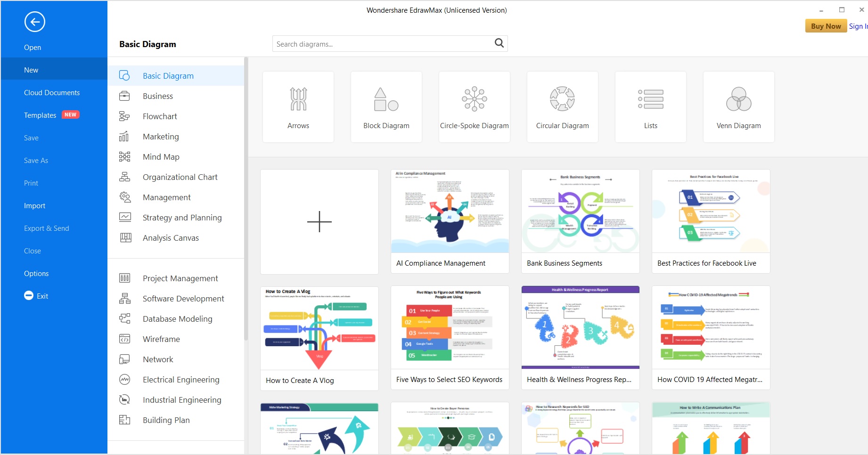The image size is (868, 455).
Task: Open the Options menu item
Action: coord(36,273)
